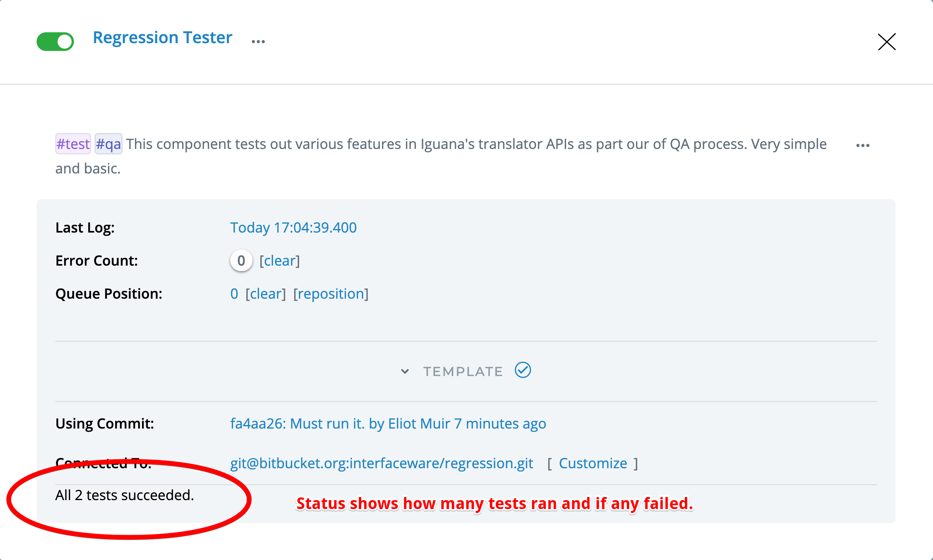Click the #test tag
This screenshot has width=933, height=560.
tap(73, 144)
